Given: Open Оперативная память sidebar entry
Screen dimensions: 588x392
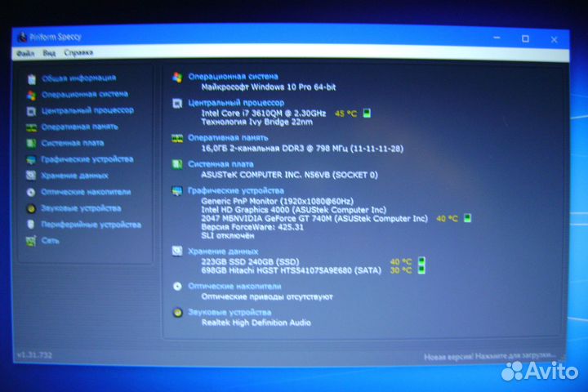Looking at the screenshot, I should pos(79,127).
